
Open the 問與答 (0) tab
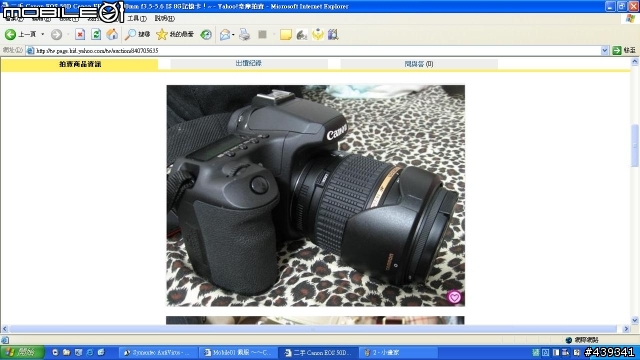pos(419,64)
